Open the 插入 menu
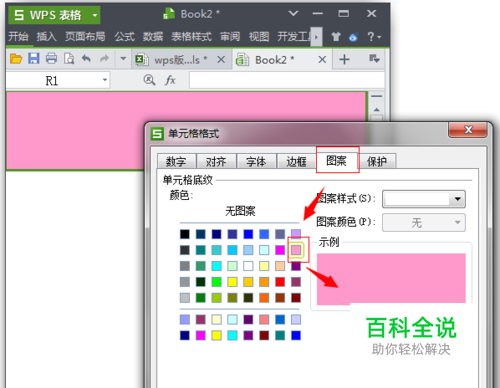 [46, 36]
